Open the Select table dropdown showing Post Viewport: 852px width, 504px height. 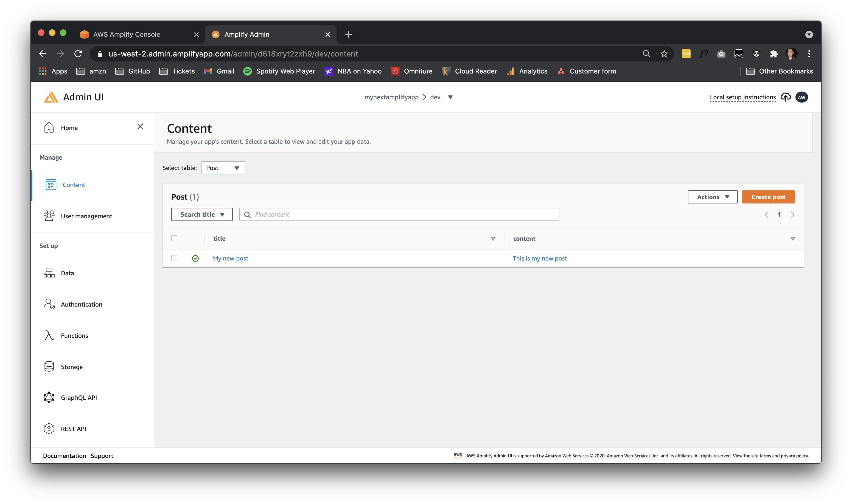[x=223, y=168]
